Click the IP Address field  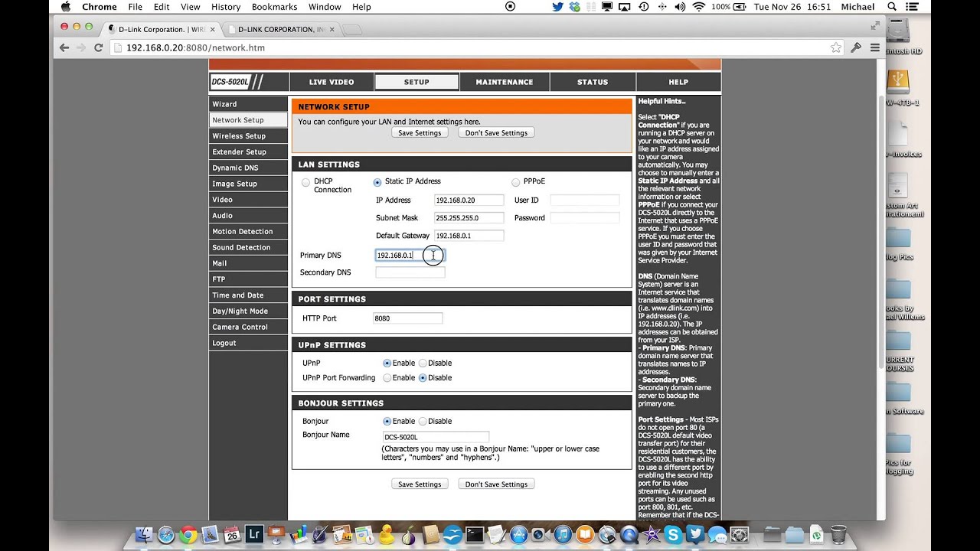click(469, 201)
